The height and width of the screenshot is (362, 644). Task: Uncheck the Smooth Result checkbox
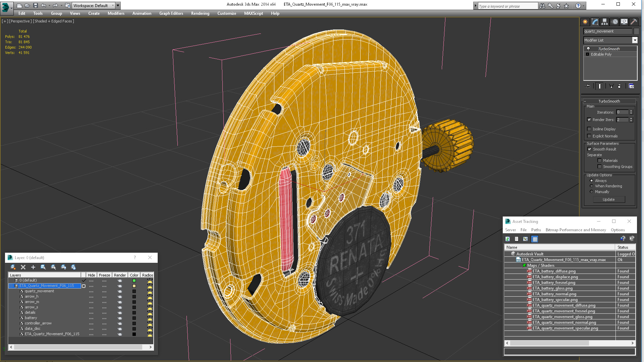589,149
